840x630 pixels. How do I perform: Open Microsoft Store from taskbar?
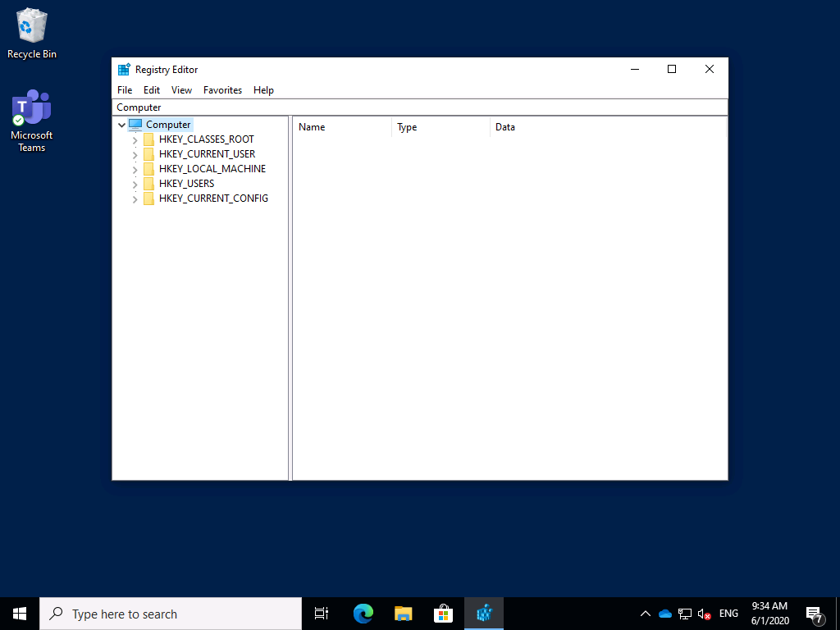[x=443, y=614]
